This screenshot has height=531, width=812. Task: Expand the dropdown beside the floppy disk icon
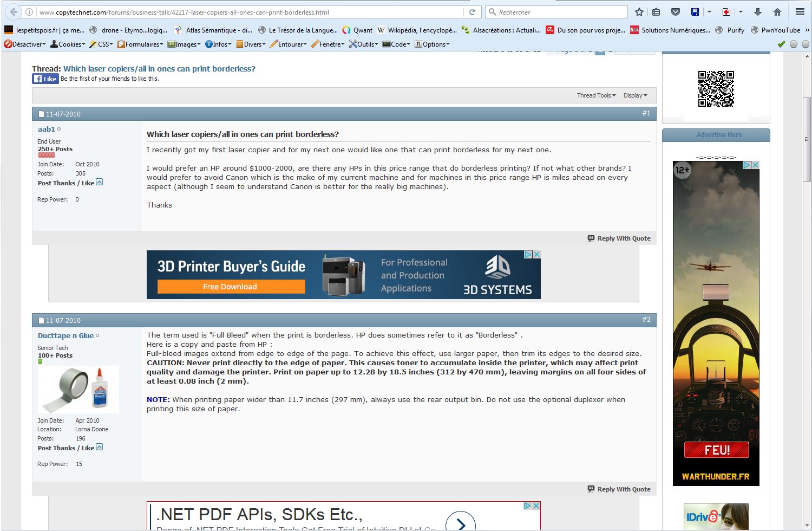pyautogui.click(x=709, y=12)
